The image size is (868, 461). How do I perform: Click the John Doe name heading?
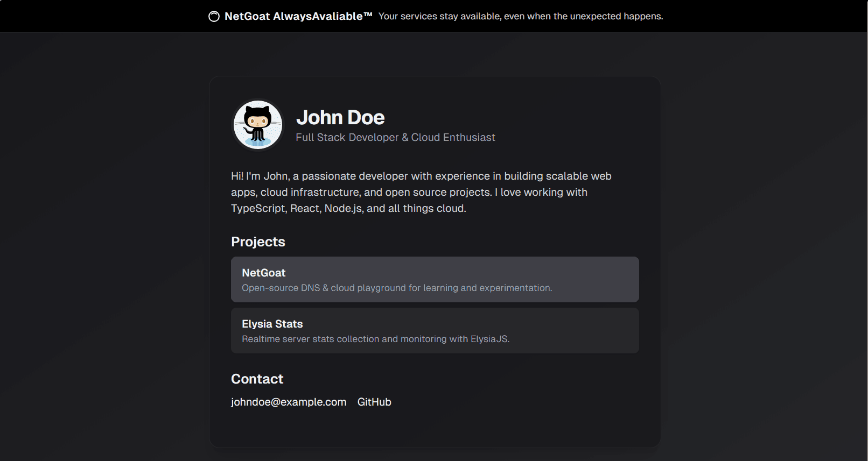[340, 117]
